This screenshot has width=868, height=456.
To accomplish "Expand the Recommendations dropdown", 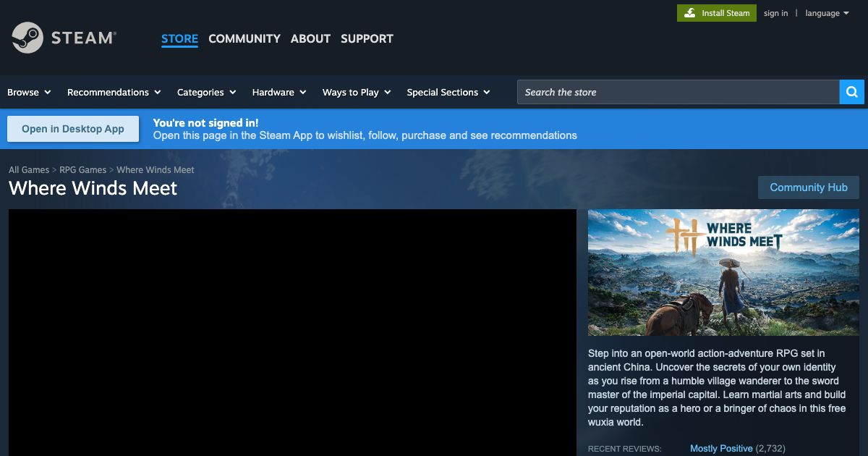I will pos(114,92).
